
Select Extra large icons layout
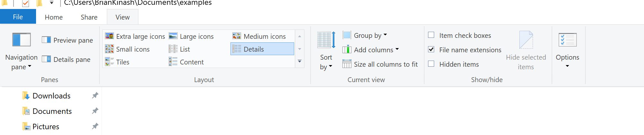[135, 36]
